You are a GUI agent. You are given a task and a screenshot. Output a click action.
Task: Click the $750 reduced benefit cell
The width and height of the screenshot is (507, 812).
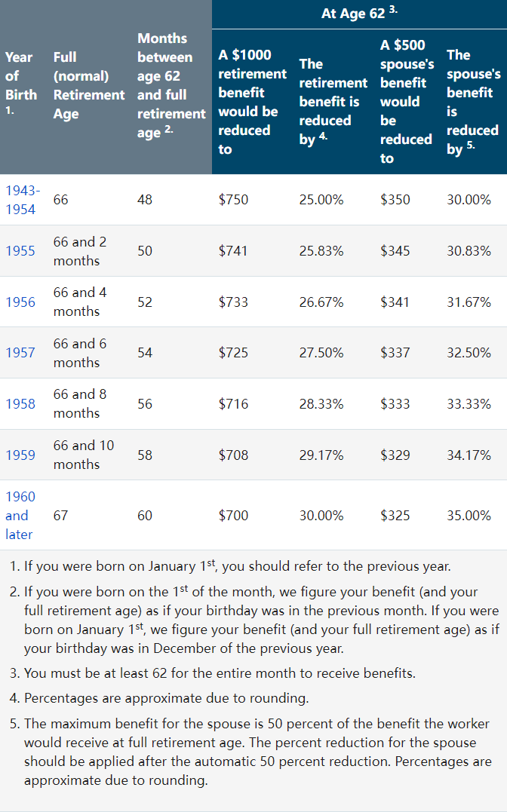pyautogui.click(x=233, y=200)
